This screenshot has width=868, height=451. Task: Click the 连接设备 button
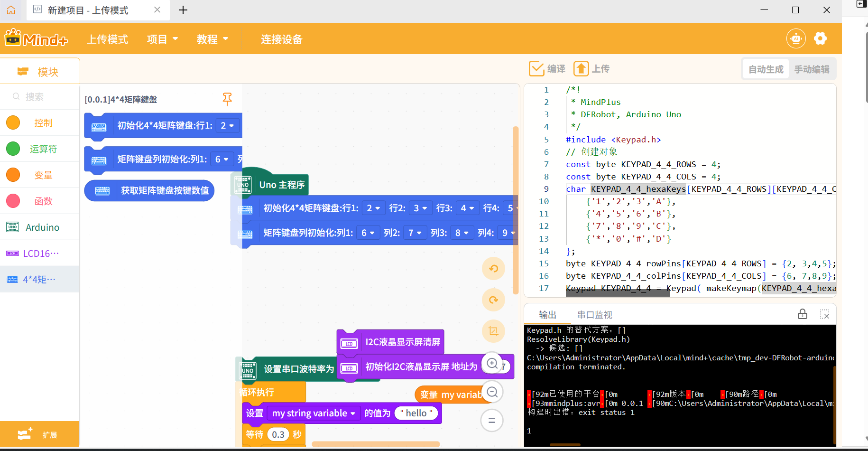tap(281, 39)
